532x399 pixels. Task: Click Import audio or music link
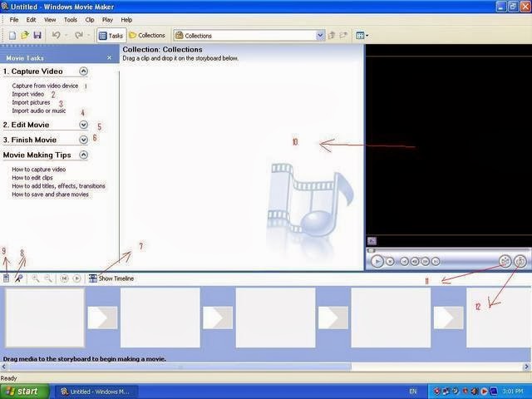(x=39, y=111)
